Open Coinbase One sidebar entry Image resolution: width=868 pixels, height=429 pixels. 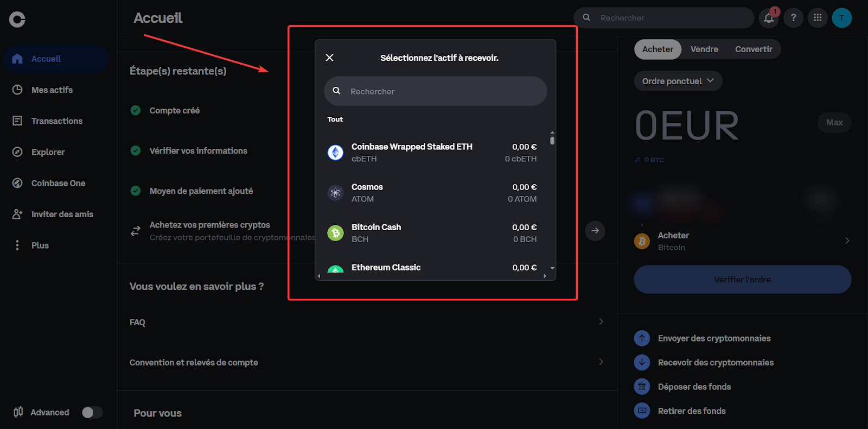56,183
